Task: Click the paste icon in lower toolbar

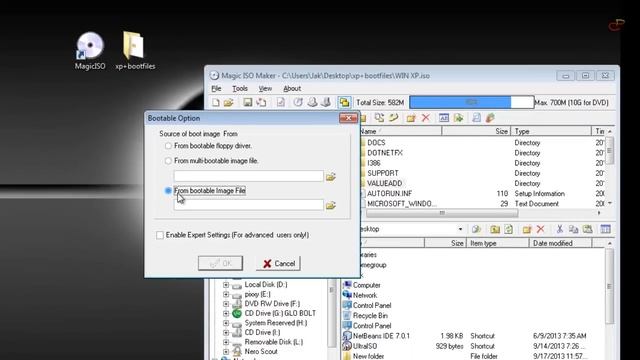Action: point(587,229)
